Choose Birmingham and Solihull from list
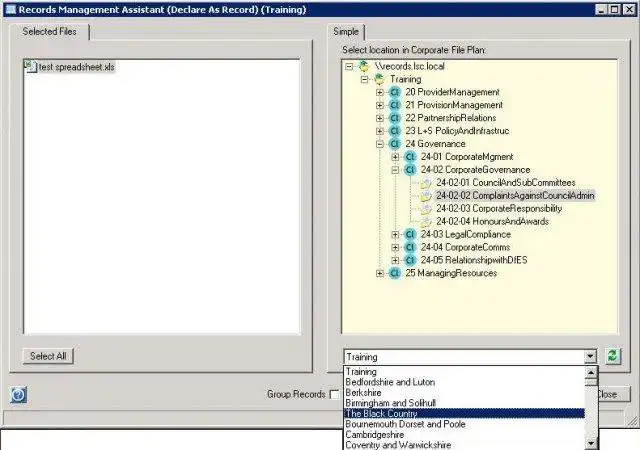 (464, 403)
